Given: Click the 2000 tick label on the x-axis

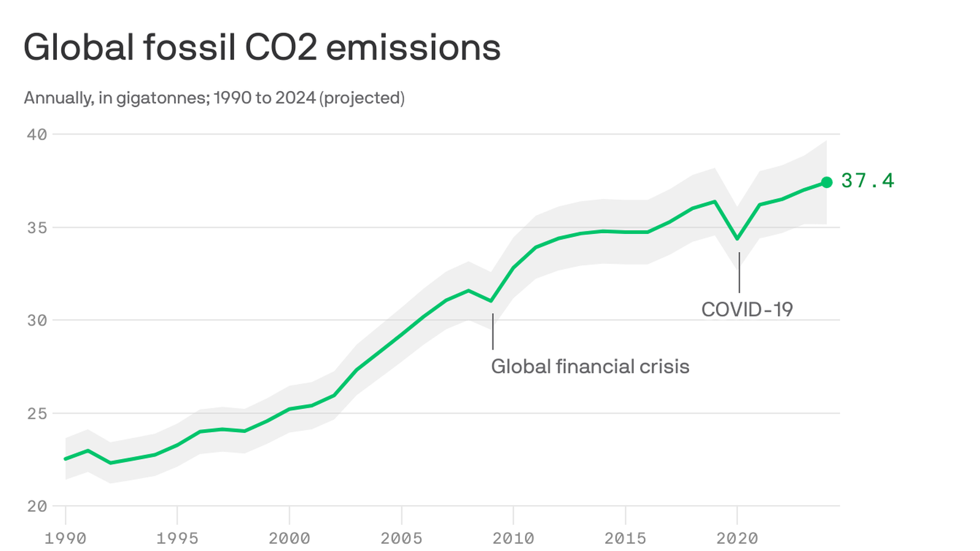Looking at the screenshot, I should coord(289,538).
